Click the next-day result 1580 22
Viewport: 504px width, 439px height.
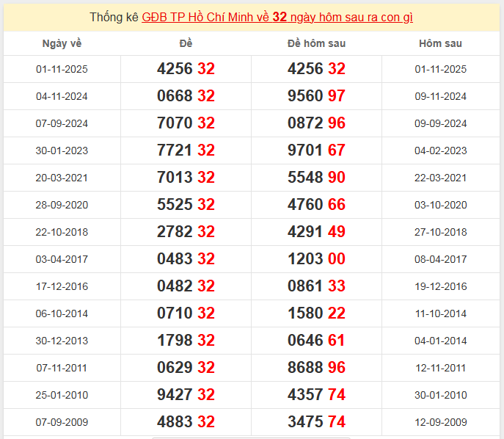click(316, 313)
